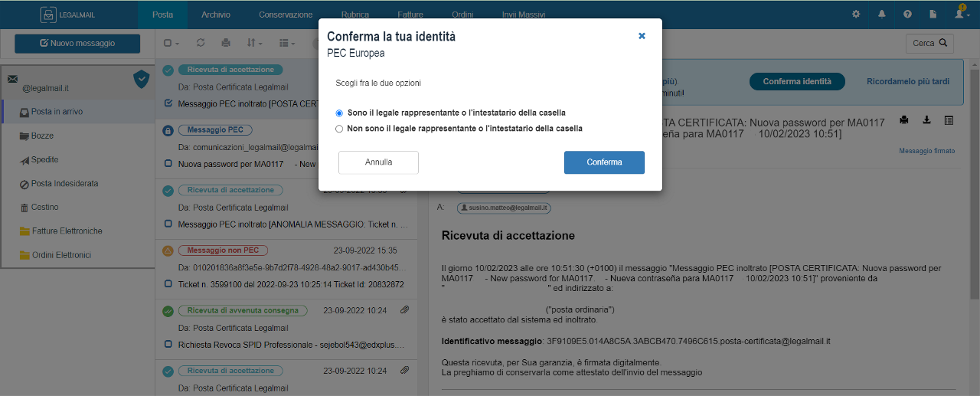The width and height of the screenshot is (980, 396).
Task: Click the print icon in the list toolbar
Action: click(x=225, y=43)
